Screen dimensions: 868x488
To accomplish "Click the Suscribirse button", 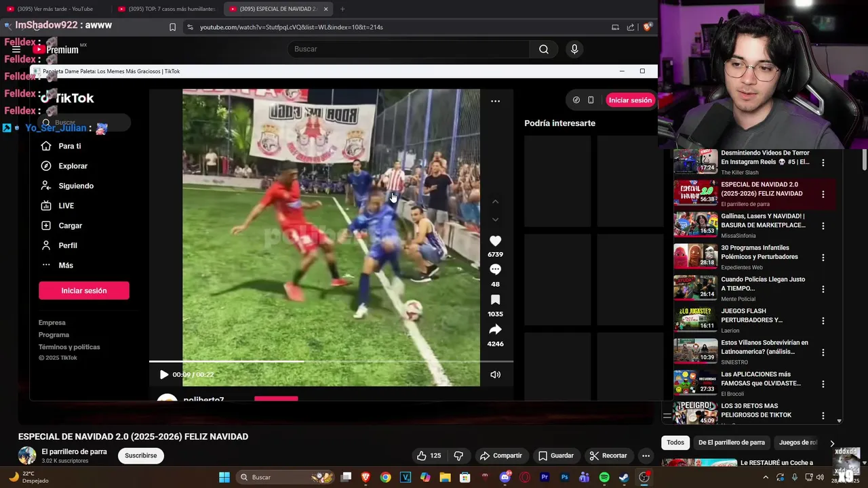I will point(141,455).
